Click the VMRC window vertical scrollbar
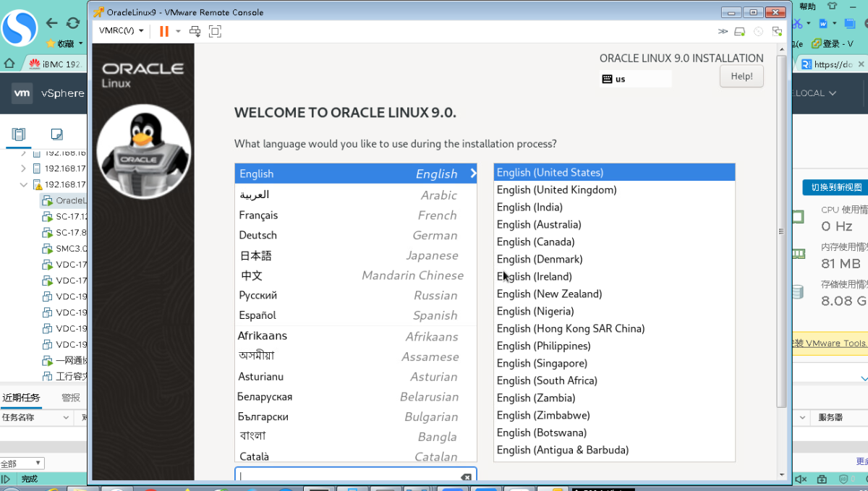 click(x=781, y=231)
